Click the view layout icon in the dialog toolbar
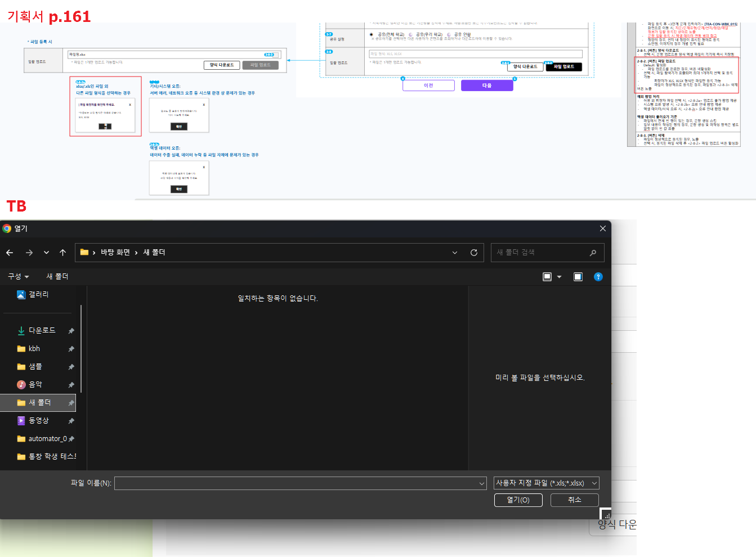Image resolution: width=756 pixels, height=557 pixels. click(547, 277)
